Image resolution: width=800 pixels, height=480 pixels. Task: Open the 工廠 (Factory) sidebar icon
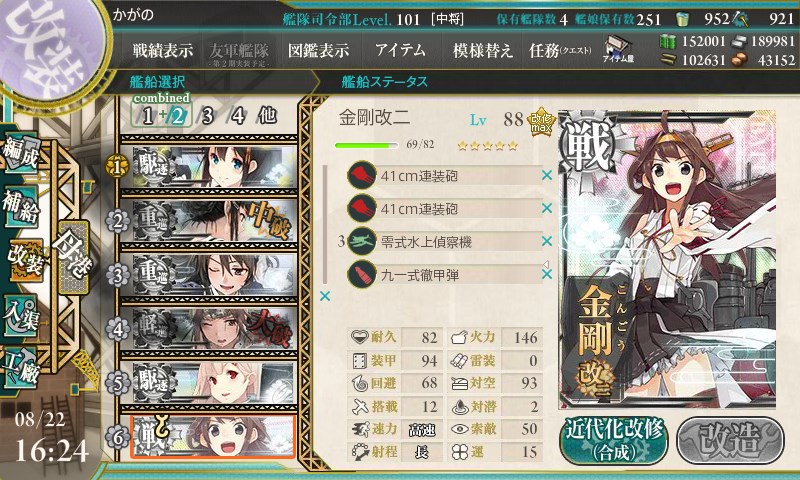pyautogui.click(x=21, y=369)
